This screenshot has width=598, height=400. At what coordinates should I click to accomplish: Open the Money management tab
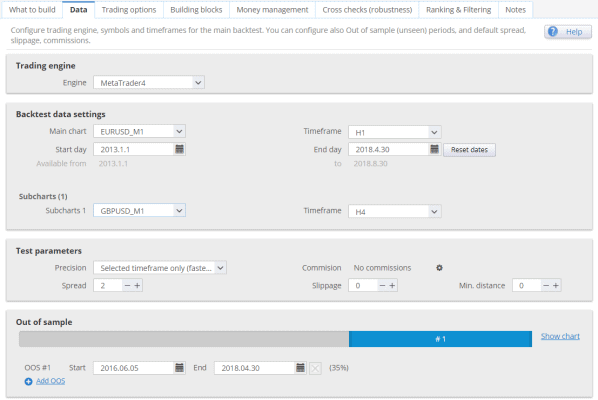pos(272,10)
